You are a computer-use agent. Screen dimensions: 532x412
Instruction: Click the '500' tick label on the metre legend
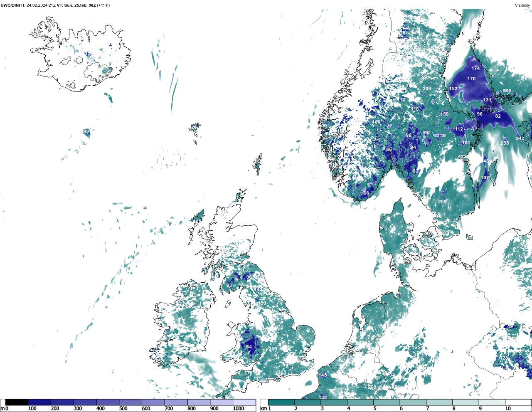[x=123, y=409]
